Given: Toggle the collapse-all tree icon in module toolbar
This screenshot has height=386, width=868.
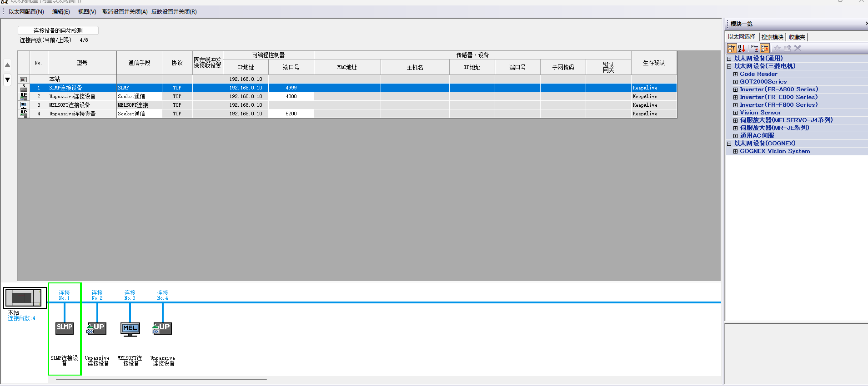Looking at the screenshot, I should tap(765, 48).
